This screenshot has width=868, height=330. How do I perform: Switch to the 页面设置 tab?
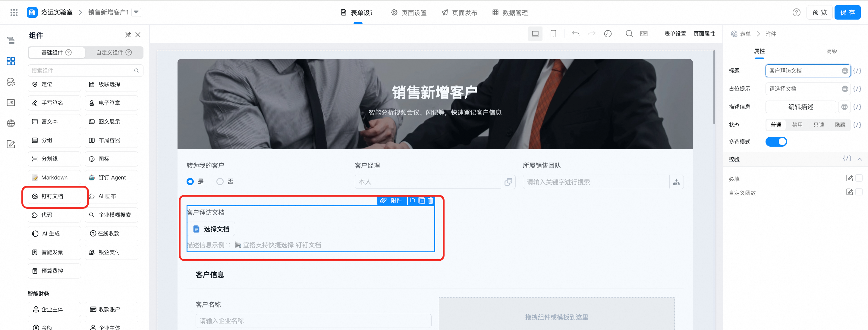pyautogui.click(x=409, y=13)
